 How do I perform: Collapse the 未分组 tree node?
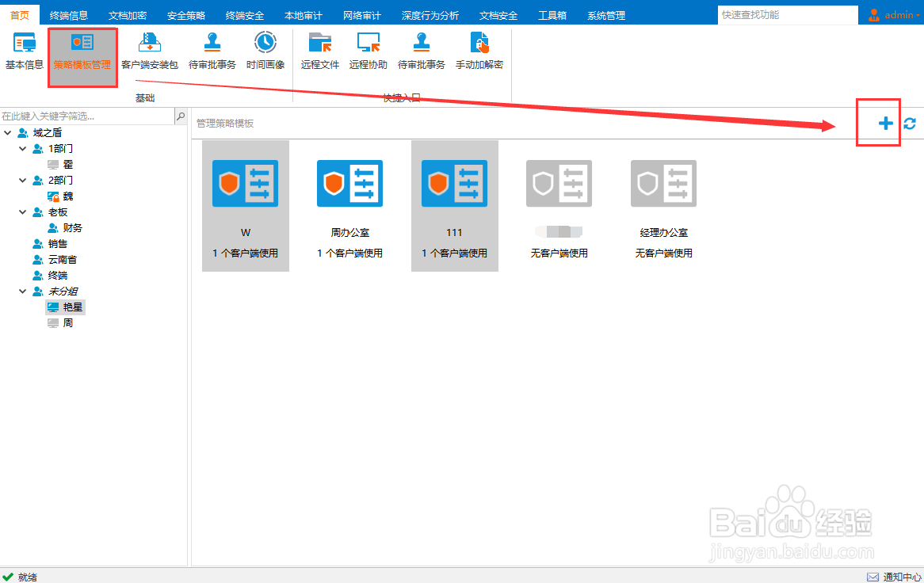click(x=22, y=291)
